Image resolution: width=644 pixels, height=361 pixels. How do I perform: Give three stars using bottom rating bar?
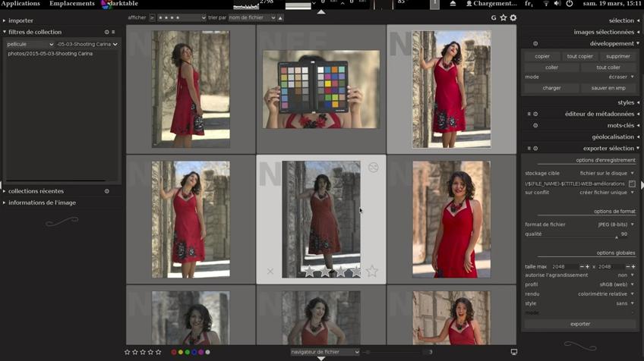tap(143, 352)
